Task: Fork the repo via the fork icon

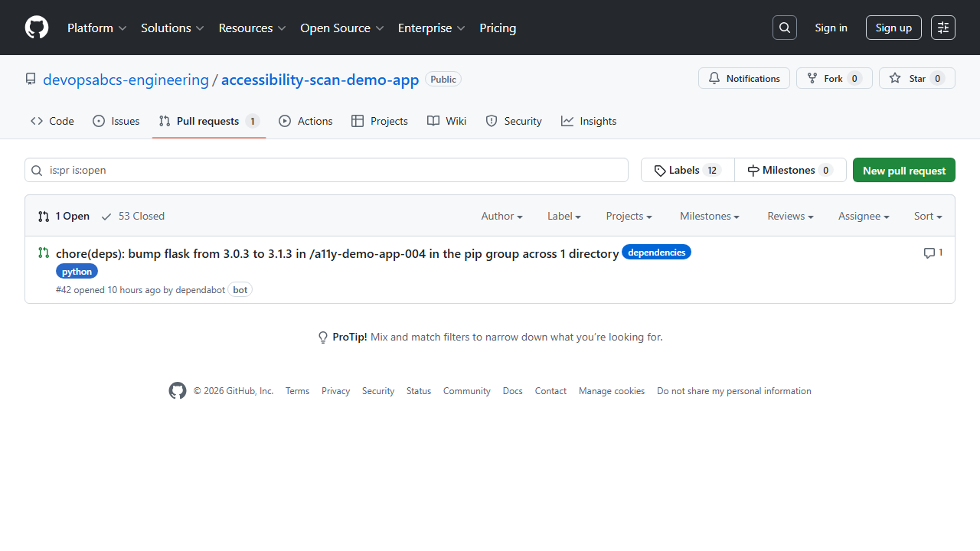Action: 812,77
